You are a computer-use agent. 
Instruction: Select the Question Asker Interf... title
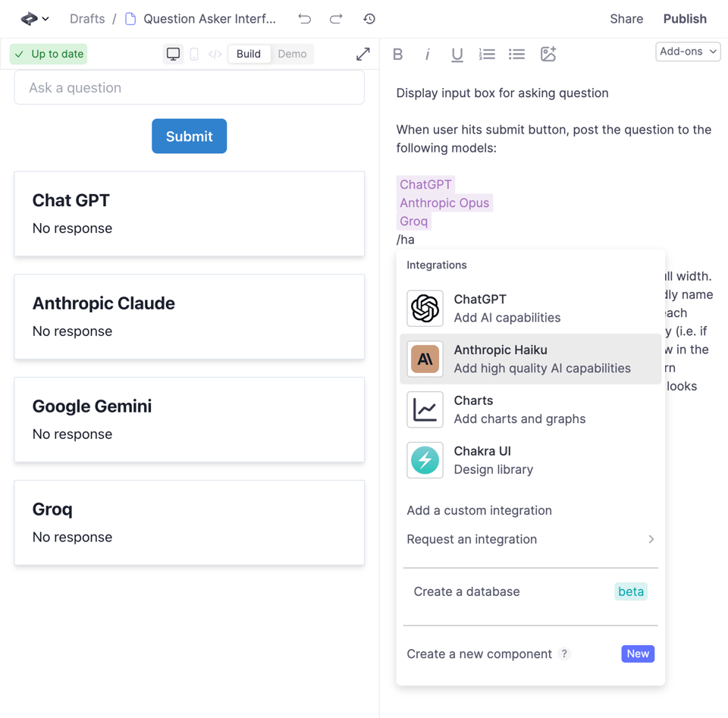coord(209,18)
